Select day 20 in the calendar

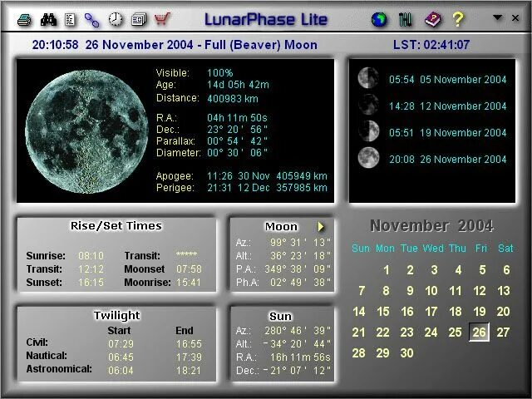[503, 312]
